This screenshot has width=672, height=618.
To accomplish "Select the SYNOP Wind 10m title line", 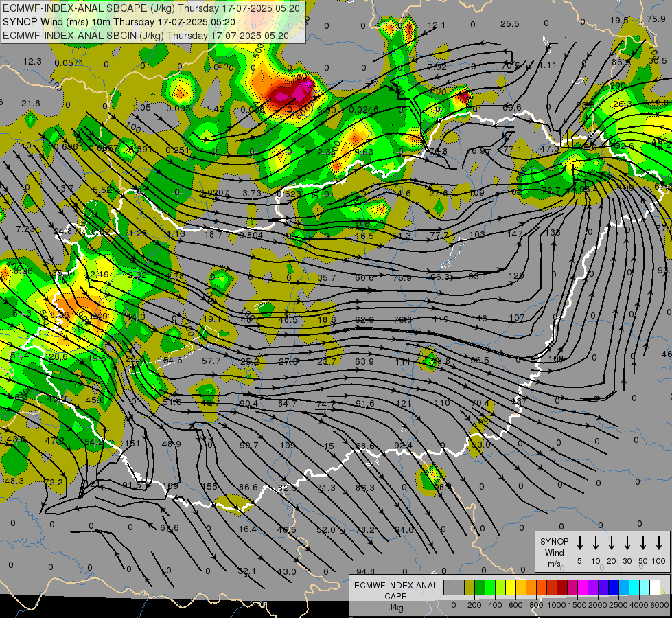I will tap(119, 22).
